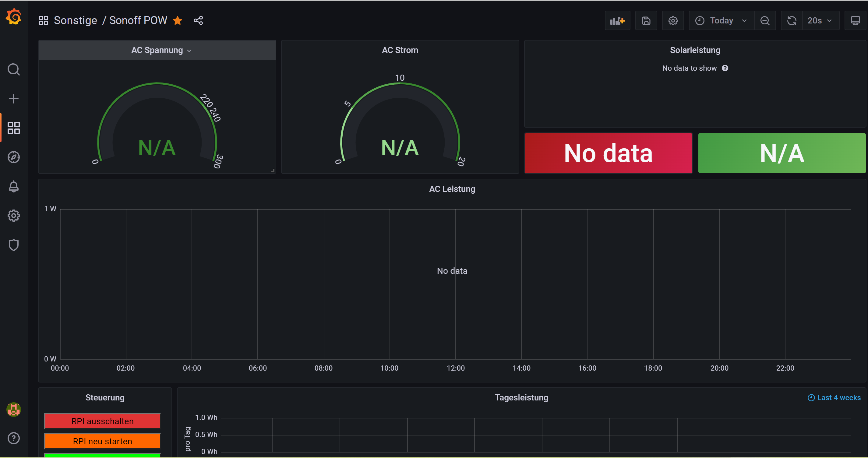
Task: Open the Today time range picker
Action: pyautogui.click(x=721, y=21)
